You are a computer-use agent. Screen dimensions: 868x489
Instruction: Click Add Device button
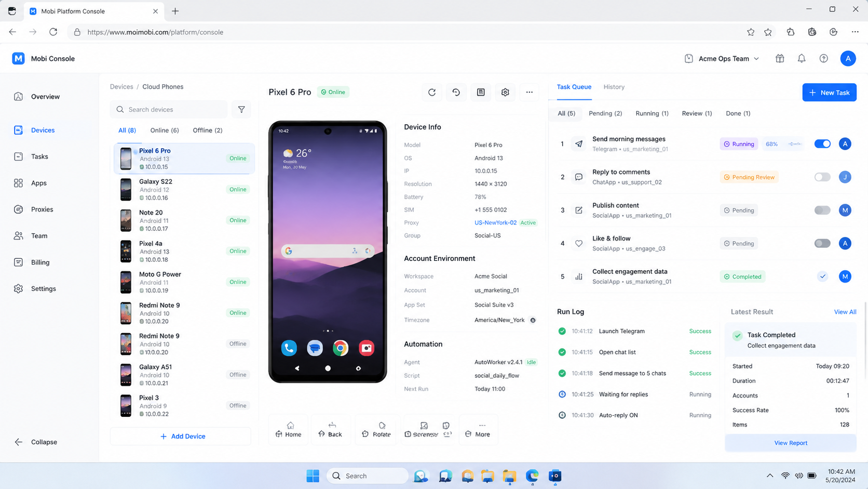(181, 437)
